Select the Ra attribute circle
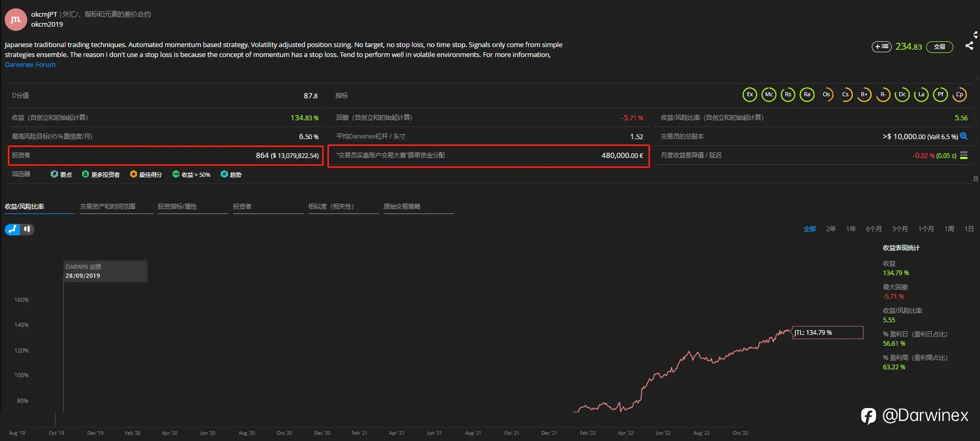Viewport: 980px width, 441px height. 807,95
